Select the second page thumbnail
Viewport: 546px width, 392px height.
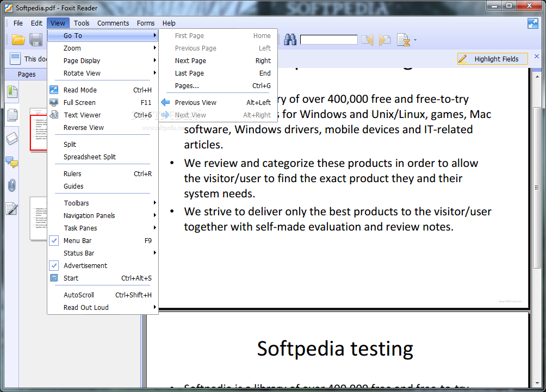pos(39,219)
